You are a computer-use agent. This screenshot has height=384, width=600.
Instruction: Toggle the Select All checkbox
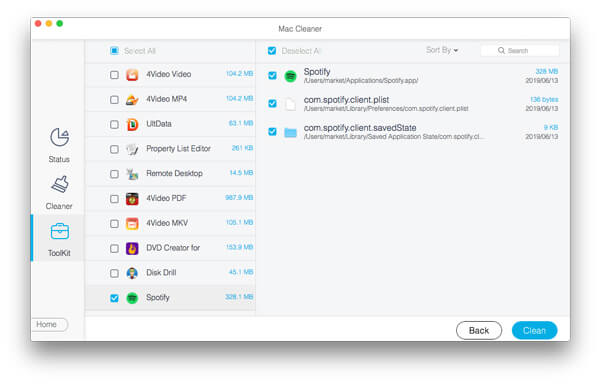(114, 50)
